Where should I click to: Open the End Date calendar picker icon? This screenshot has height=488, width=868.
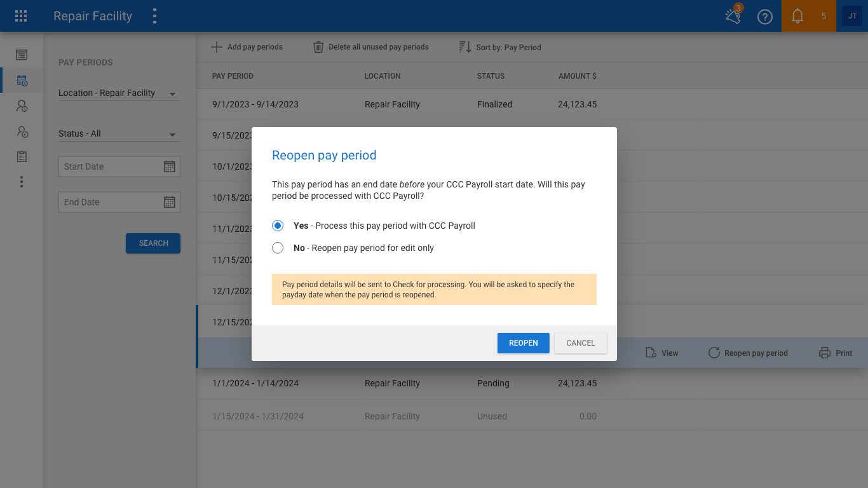click(x=169, y=202)
